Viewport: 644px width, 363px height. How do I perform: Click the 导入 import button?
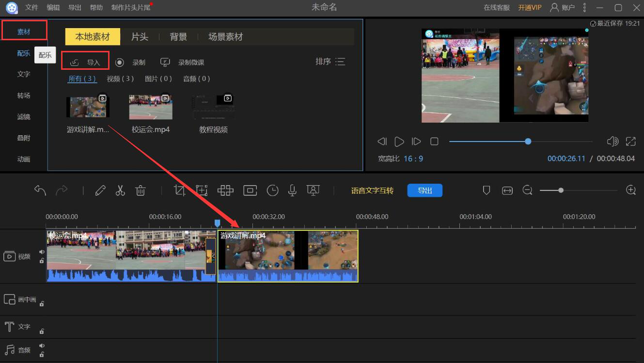coord(86,62)
